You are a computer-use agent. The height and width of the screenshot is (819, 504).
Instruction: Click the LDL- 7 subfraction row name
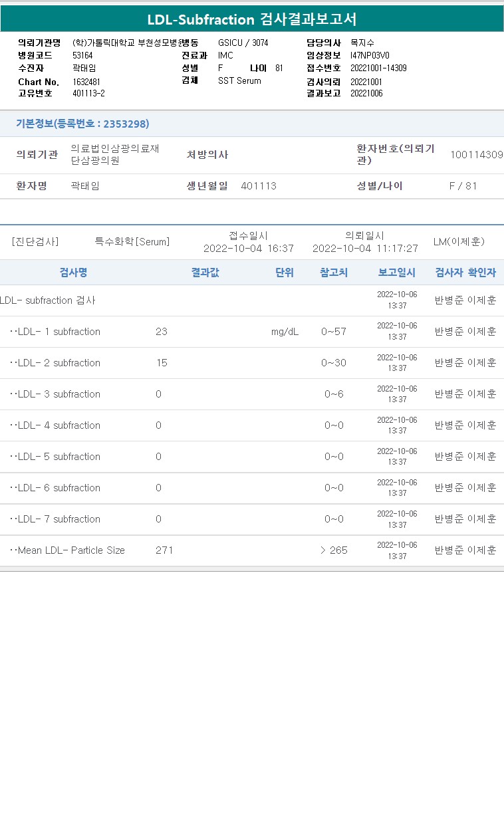pyautogui.click(x=55, y=519)
